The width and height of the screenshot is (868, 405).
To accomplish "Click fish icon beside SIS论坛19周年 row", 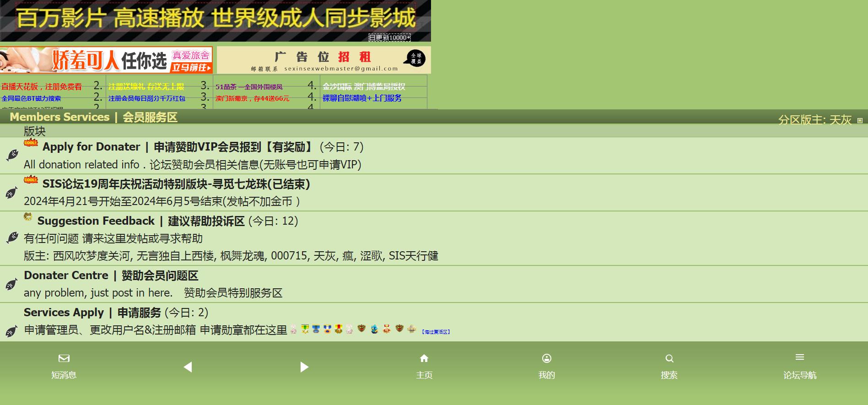I will (12, 193).
